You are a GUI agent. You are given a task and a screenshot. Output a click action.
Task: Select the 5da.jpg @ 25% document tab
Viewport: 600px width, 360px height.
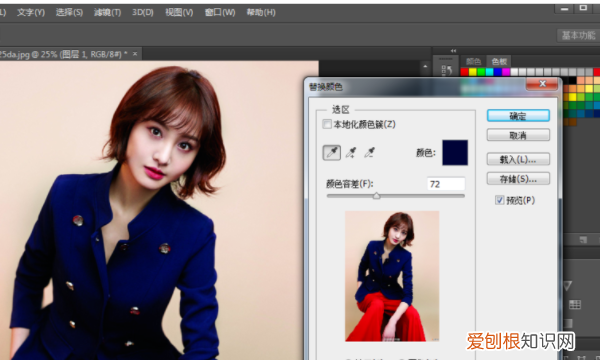coord(63,54)
